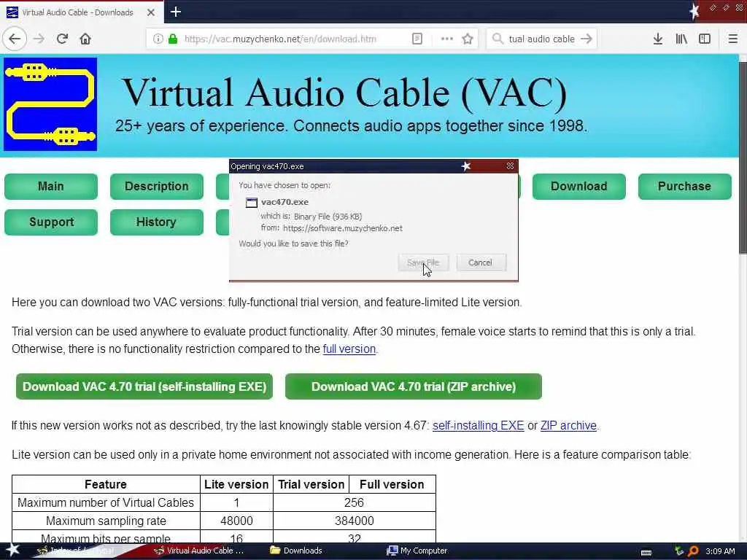
Task: Open the Purchase navigation button
Action: (x=684, y=186)
